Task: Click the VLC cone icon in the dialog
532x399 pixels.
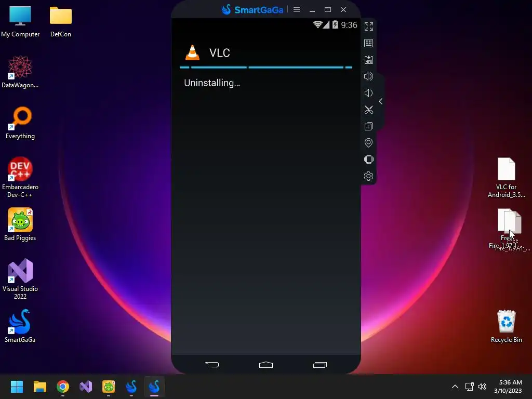Action: 192,52
